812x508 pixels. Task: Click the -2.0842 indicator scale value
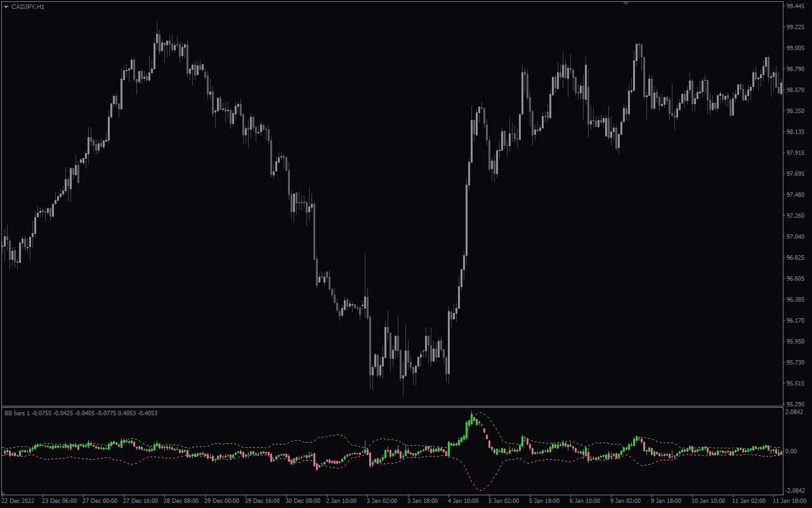click(x=796, y=491)
